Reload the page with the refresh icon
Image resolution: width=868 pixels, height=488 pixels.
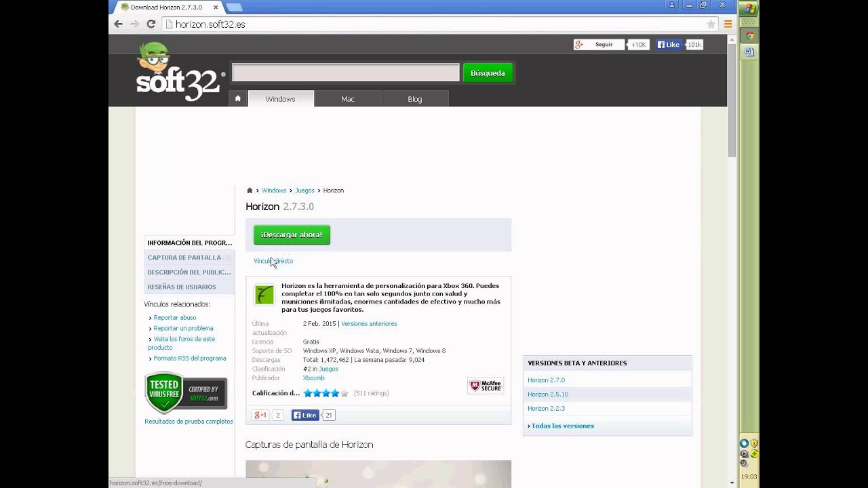[x=151, y=24]
